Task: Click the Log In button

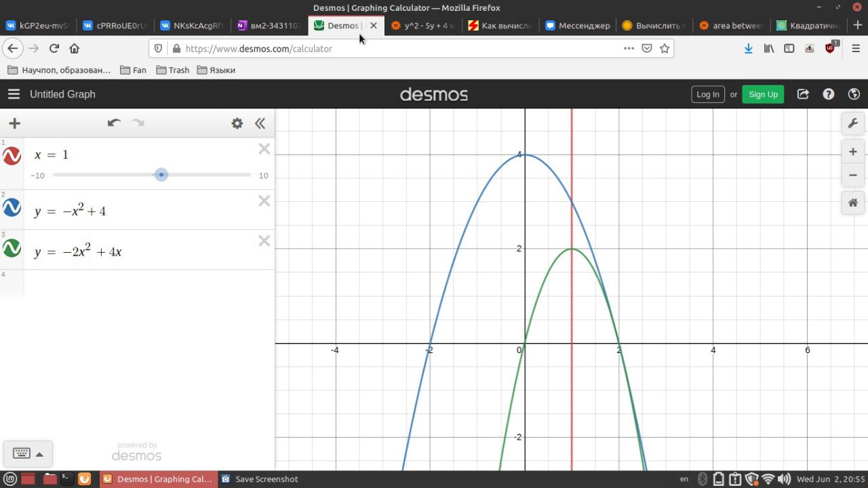Action: pos(708,94)
